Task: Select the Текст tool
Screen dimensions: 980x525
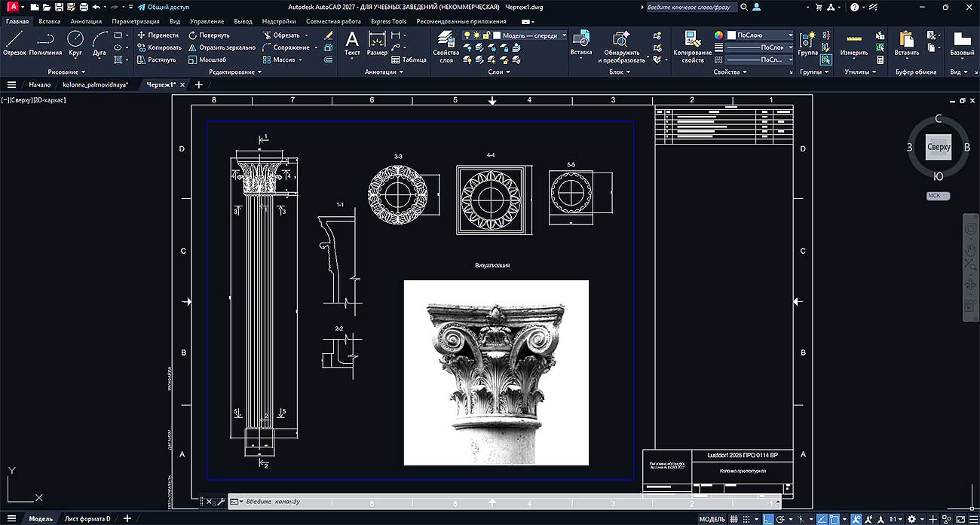Action: (x=352, y=43)
